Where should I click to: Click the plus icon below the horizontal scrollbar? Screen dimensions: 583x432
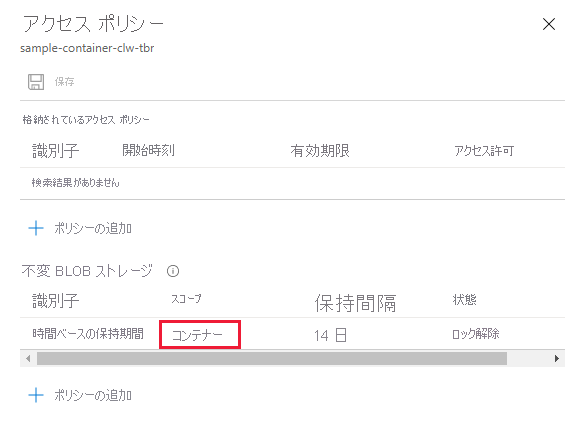coord(36,395)
